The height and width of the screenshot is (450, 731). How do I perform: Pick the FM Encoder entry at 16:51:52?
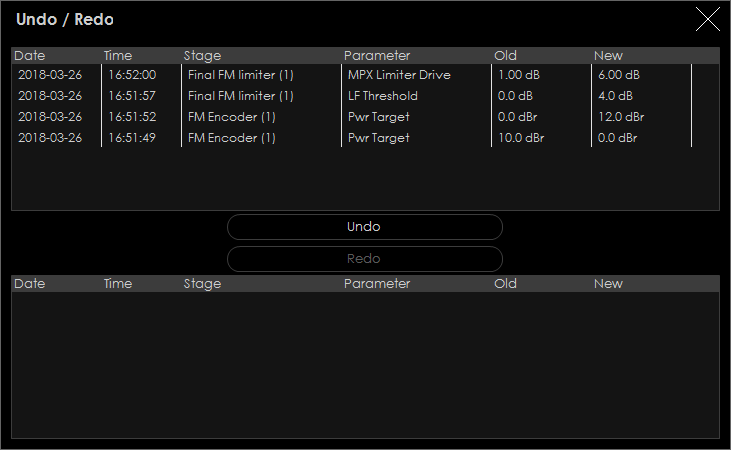coord(231,117)
